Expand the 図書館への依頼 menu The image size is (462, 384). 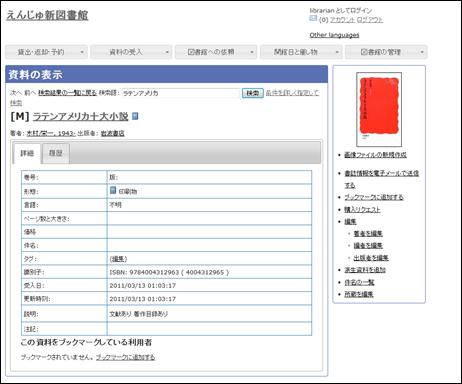click(x=216, y=52)
